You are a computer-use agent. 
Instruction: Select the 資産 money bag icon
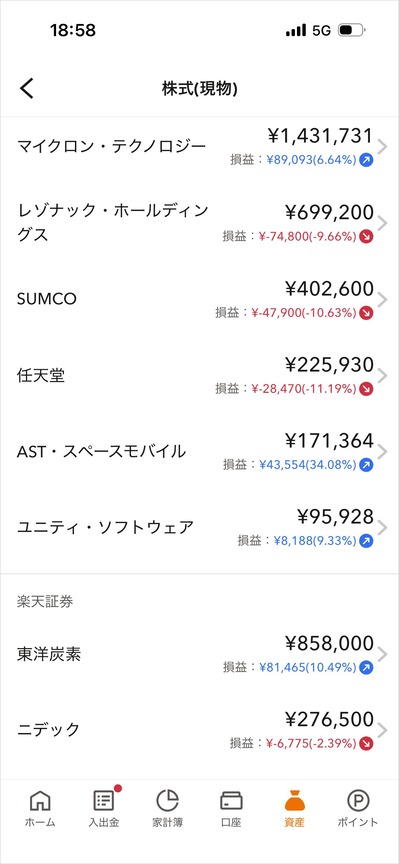pos(294,800)
